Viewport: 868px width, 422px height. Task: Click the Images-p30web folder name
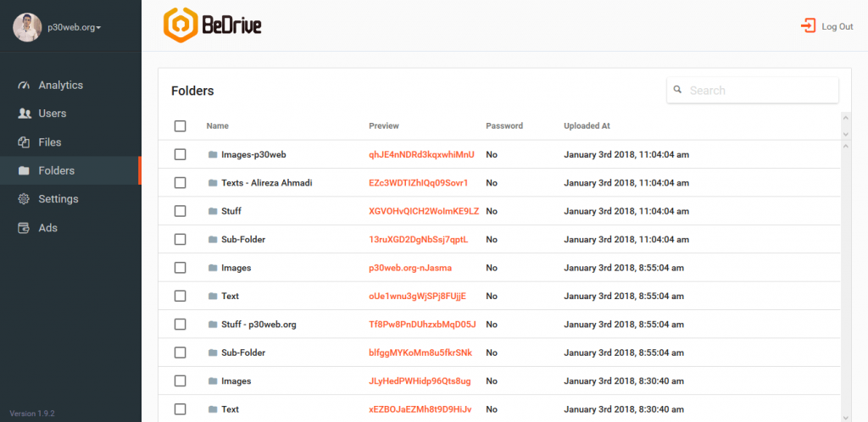(x=253, y=155)
